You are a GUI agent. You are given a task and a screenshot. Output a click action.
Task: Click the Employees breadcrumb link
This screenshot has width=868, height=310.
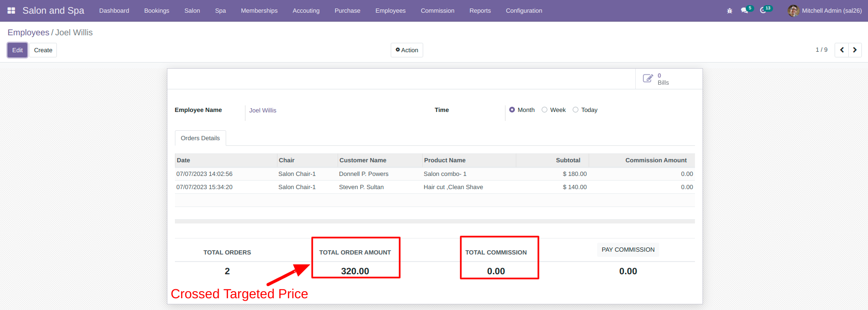[x=28, y=32]
